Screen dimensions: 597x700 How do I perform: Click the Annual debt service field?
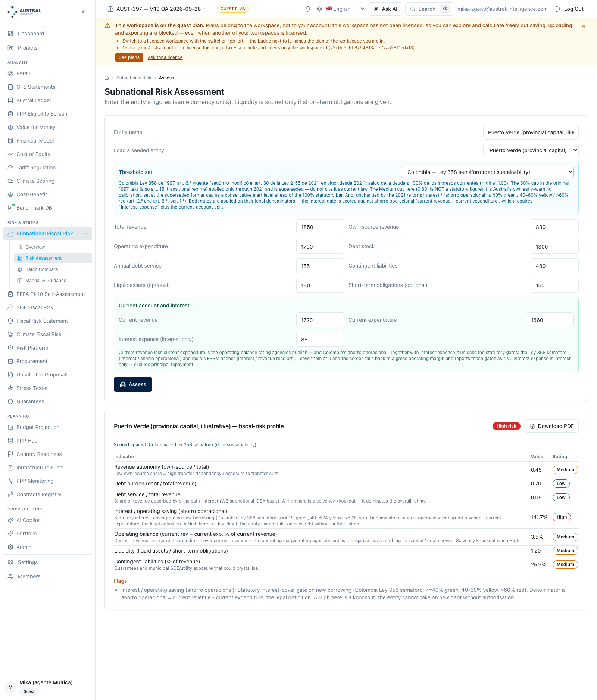tap(320, 266)
